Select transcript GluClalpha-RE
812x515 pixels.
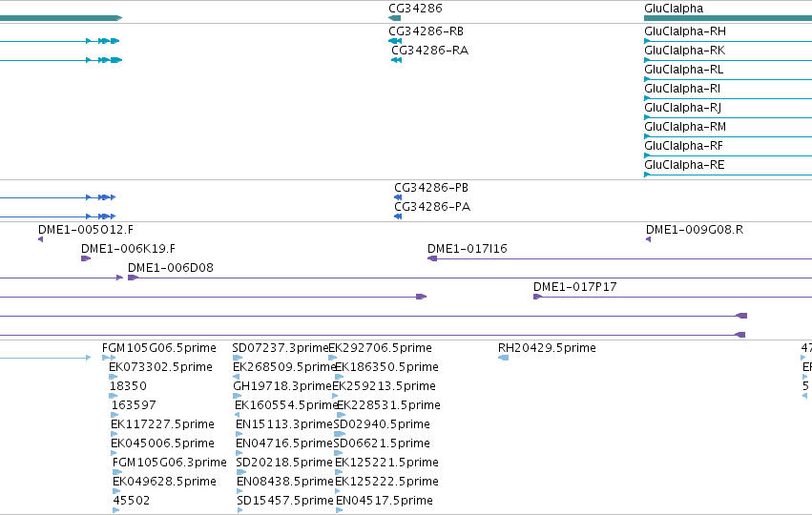[x=684, y=165]
